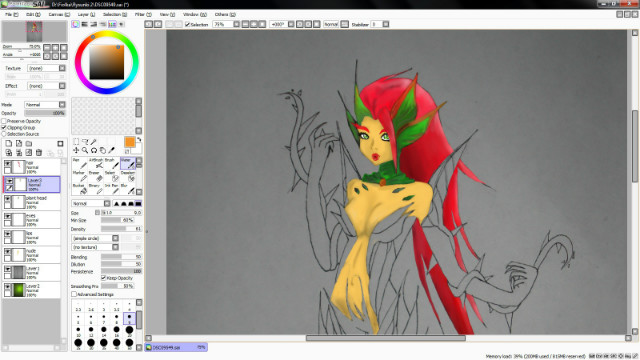This screenshot has height=360, width=640.
Task: Open the Layer menu
Action: (86, 15)
